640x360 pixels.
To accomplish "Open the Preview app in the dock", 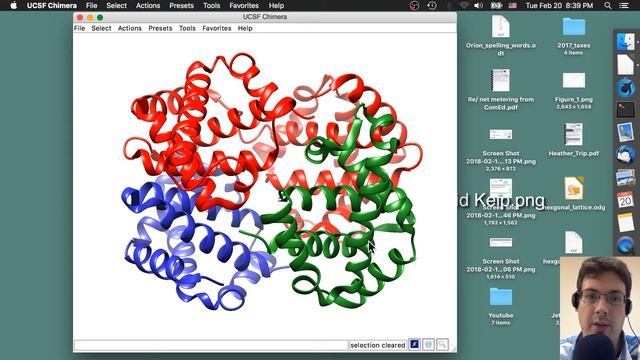I will click(x=626, y=133).
